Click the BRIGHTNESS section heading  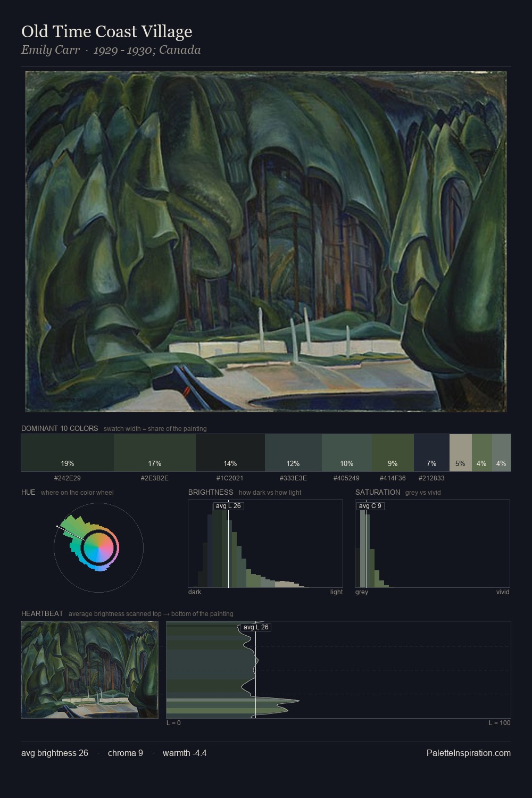pyautogui.click(x=211, y=492)
